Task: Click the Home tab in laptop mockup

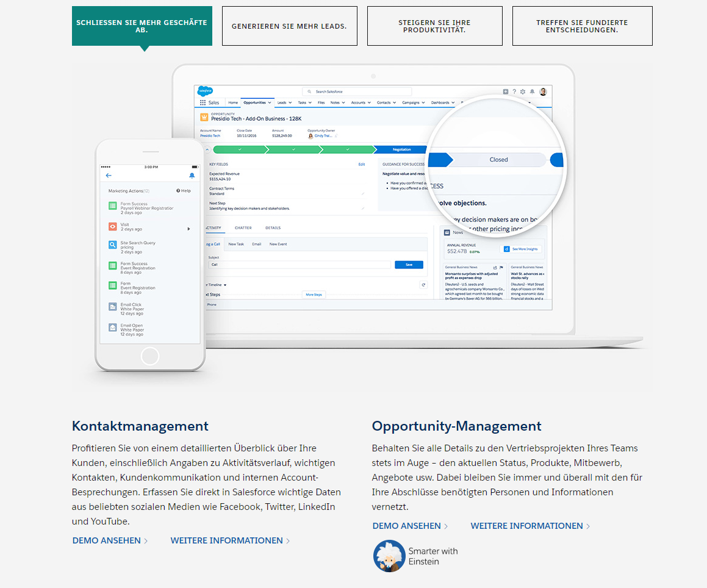Action: 232,102
